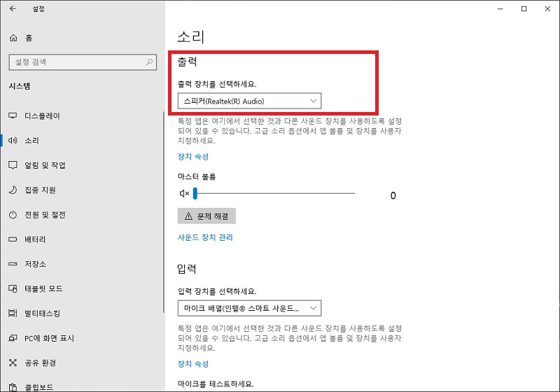The height and width of the screenshot is (392, 560).
Task: Open the PC에 화면 표시 page label
Action: pyautogui.click(x=49, y=338)
